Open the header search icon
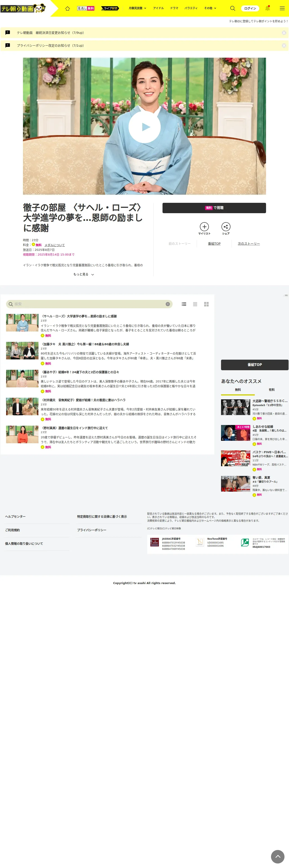The height and width of the screenshot is (868, 289). [x=233, y=8]
